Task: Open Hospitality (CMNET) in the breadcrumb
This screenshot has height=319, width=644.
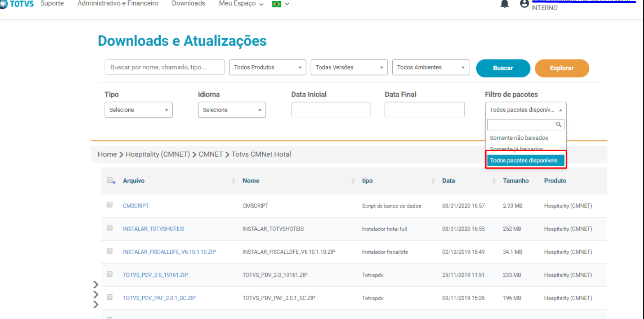Action: [158, 154]
